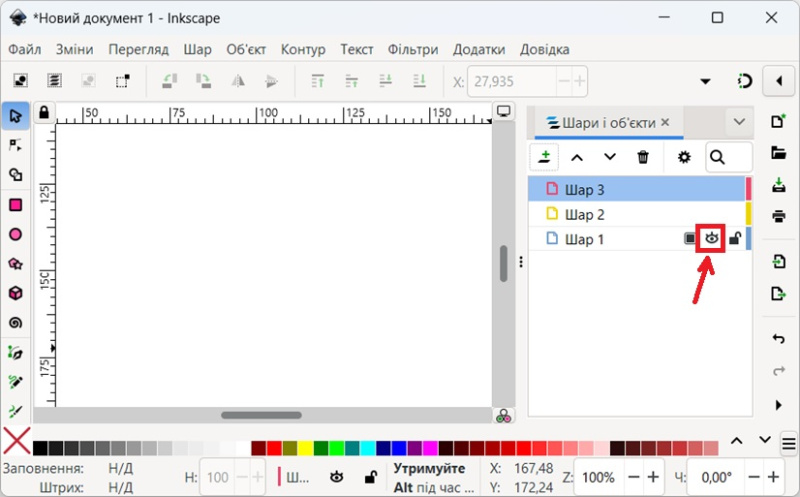
Task: Toggle canvas lock above the vertical ruler
Action: [x=43, y=112]
